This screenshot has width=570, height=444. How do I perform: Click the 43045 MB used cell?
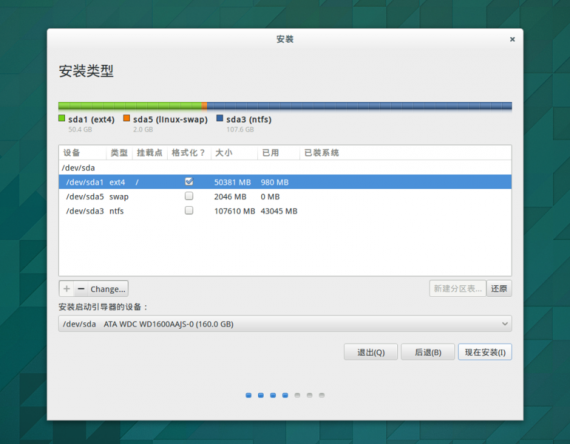pos(279,211)
